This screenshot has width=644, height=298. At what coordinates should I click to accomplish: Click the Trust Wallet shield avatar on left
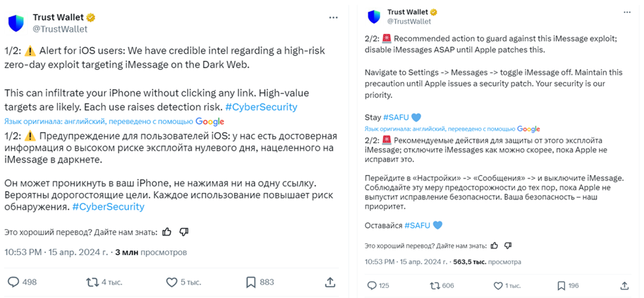[x=17, y=23]
